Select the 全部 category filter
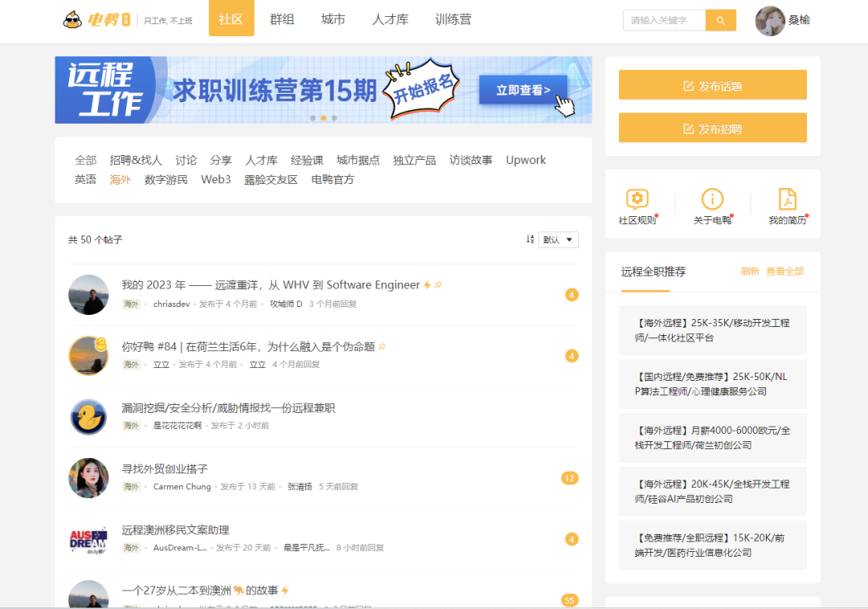 tap(86, 161)
